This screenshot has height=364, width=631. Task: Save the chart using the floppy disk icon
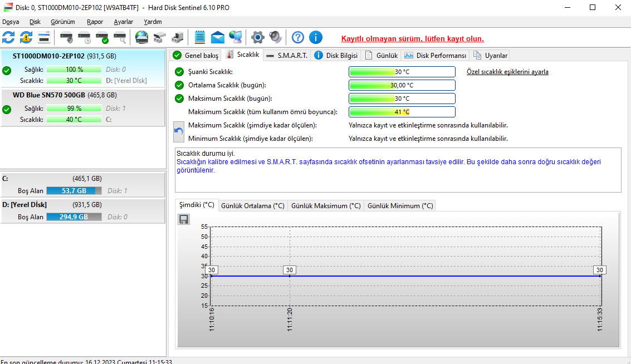point(184,220)
